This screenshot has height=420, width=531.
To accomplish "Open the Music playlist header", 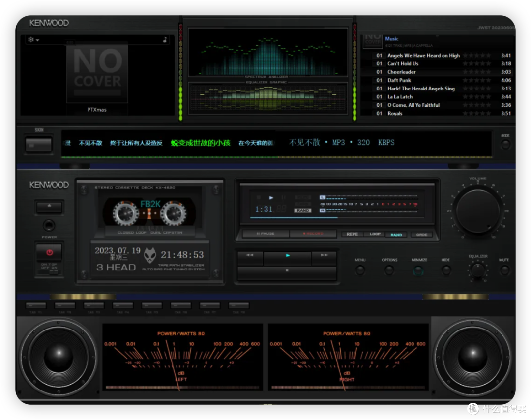I will pos(391,39).
